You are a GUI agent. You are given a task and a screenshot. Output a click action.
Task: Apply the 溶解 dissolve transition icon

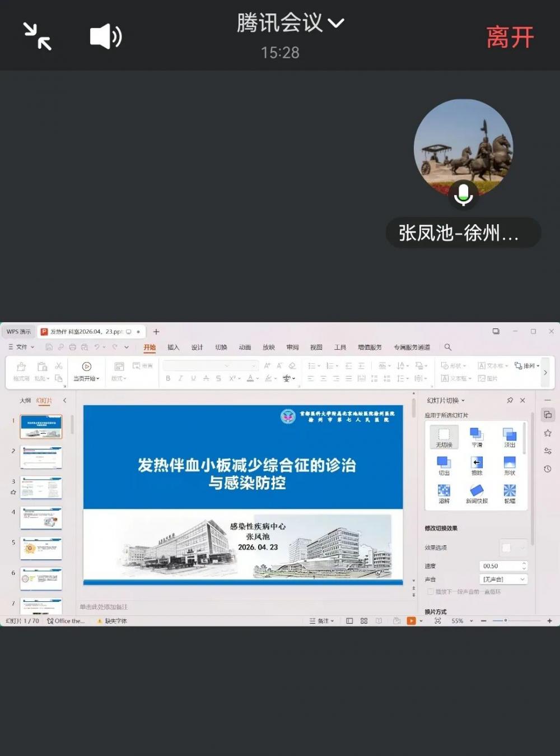444,491
